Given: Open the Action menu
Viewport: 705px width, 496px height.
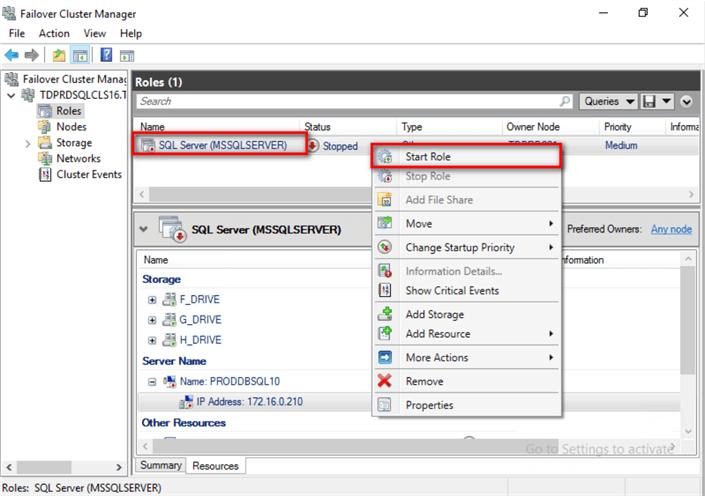Looking at the screenshot, I should coord(54,33).
